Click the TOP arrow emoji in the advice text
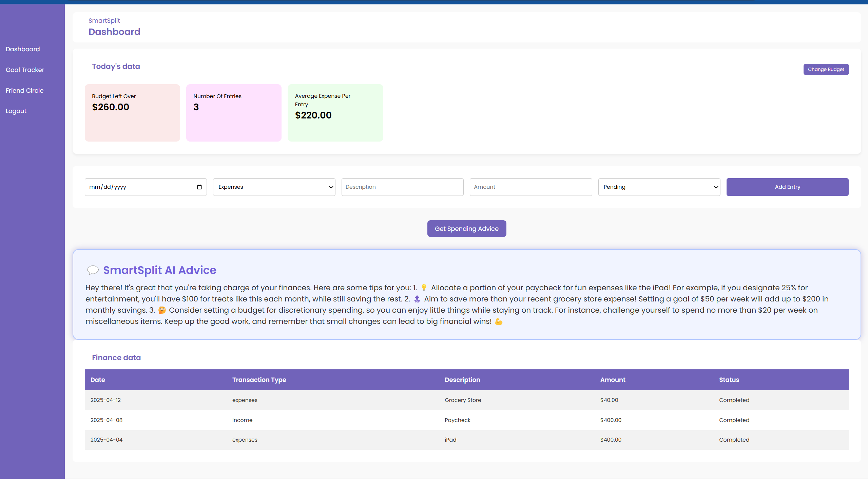This screenshot has width=868, height=479. 417,299
